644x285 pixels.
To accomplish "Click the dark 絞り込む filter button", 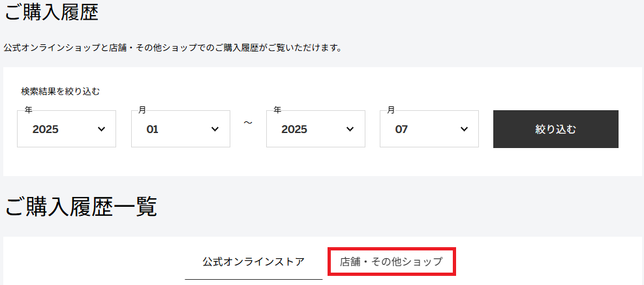I will click(556, 129).
